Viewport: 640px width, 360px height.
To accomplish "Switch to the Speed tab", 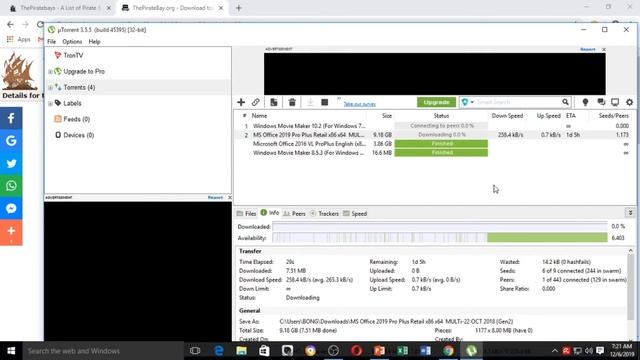I will [x=355, y=213].
